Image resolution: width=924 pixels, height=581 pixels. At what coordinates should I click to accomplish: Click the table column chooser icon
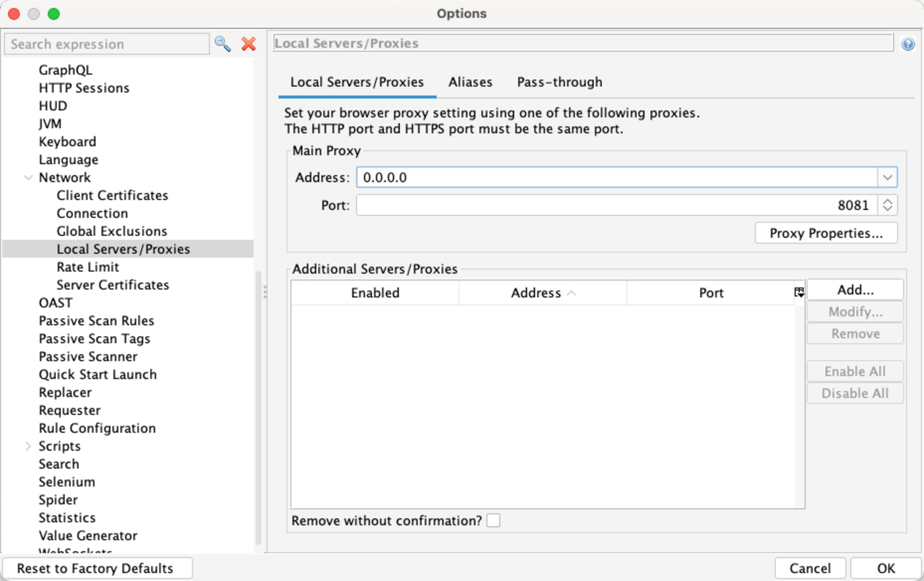coord(799,292)
